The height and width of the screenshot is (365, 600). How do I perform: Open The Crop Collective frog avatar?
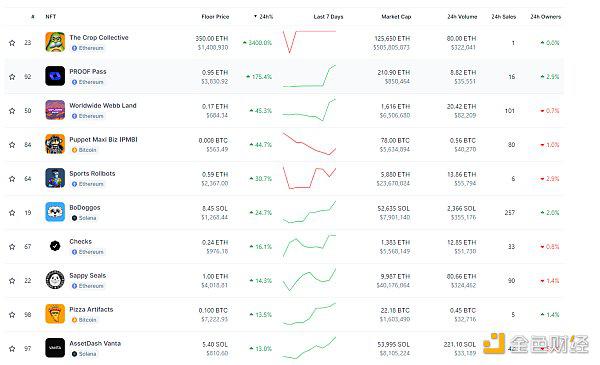(55, 42)
